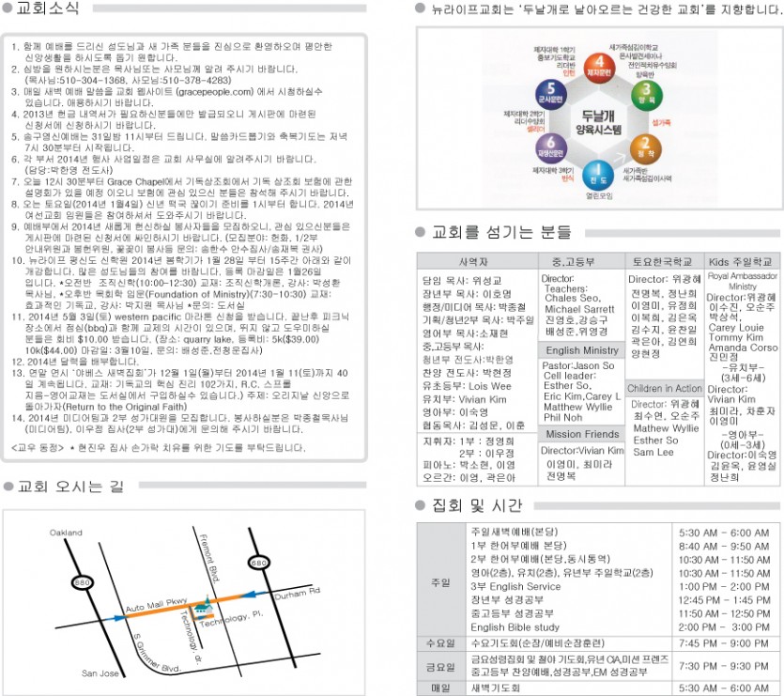
Task: Click the Children in Action subheading
Action: (x=665, y=388)
